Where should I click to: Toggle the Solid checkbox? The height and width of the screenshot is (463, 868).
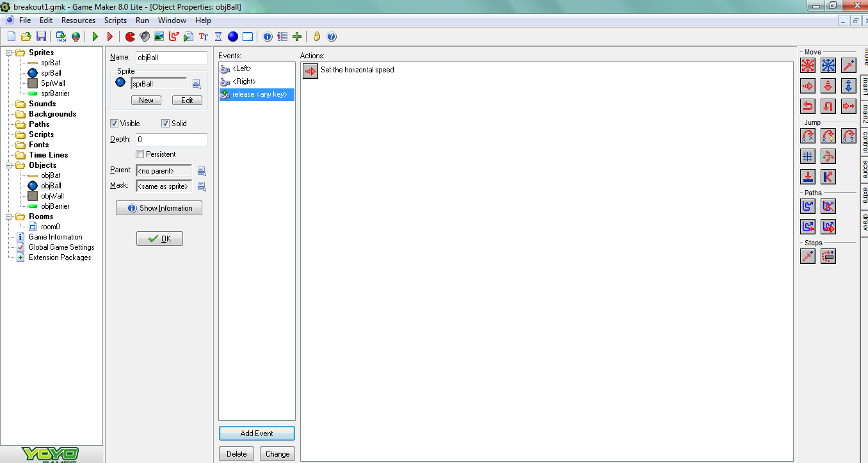tap(165, 124)
